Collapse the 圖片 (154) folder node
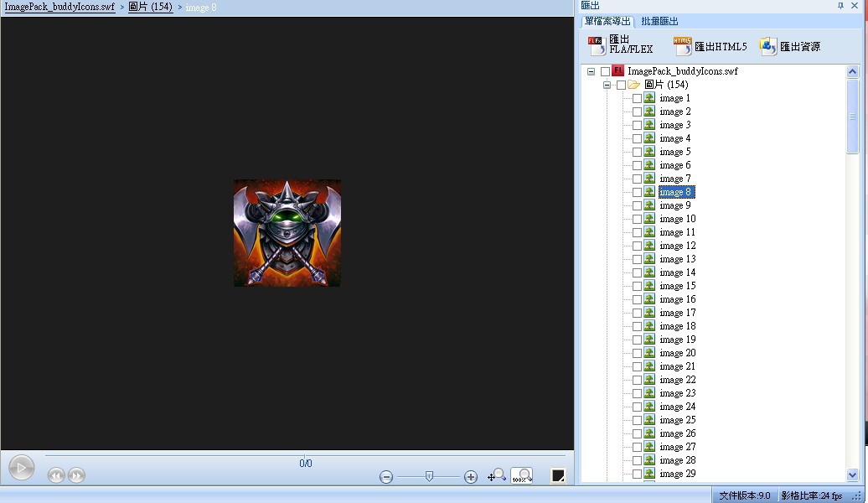 click(607, 85)
